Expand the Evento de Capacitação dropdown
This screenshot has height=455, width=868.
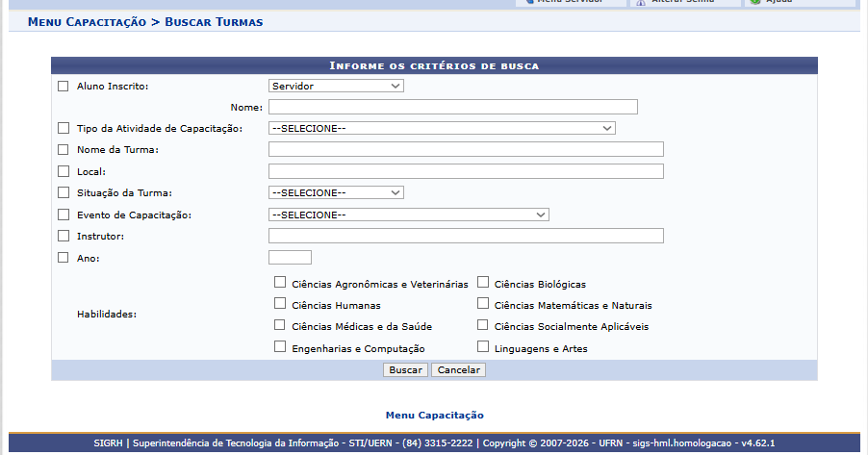point(409,215)
